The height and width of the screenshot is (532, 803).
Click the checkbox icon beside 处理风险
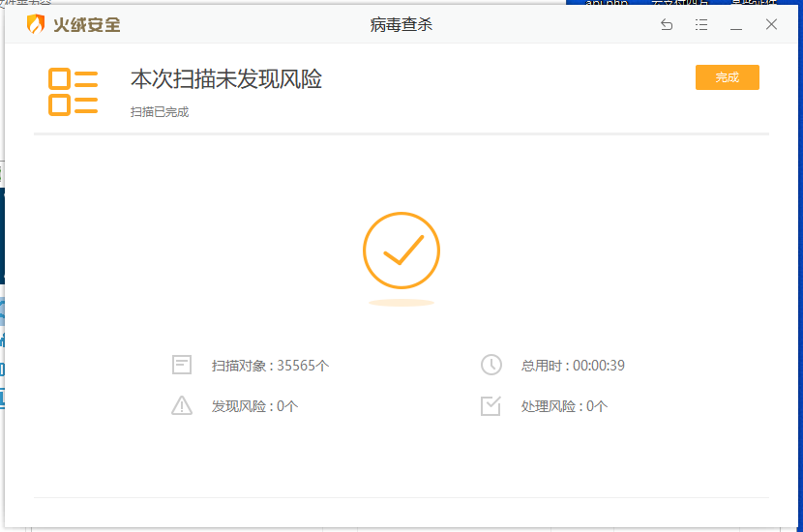tap(491, 406)
